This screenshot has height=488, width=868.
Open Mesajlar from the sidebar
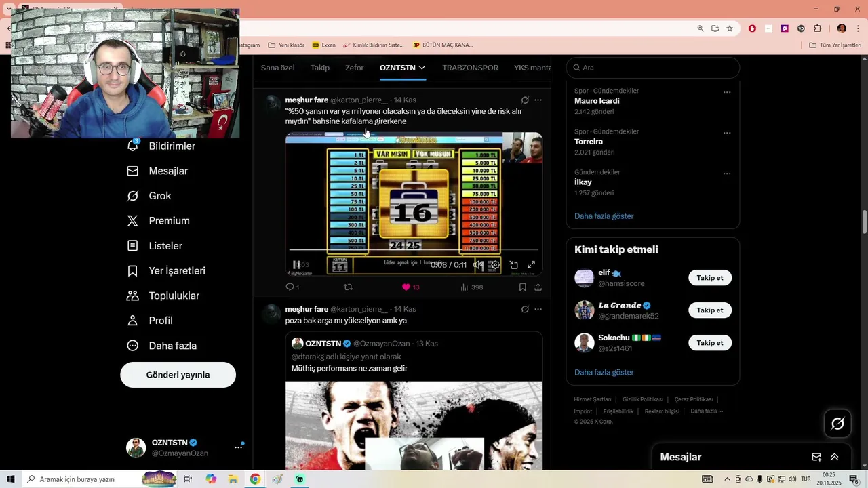coord(157,171)
